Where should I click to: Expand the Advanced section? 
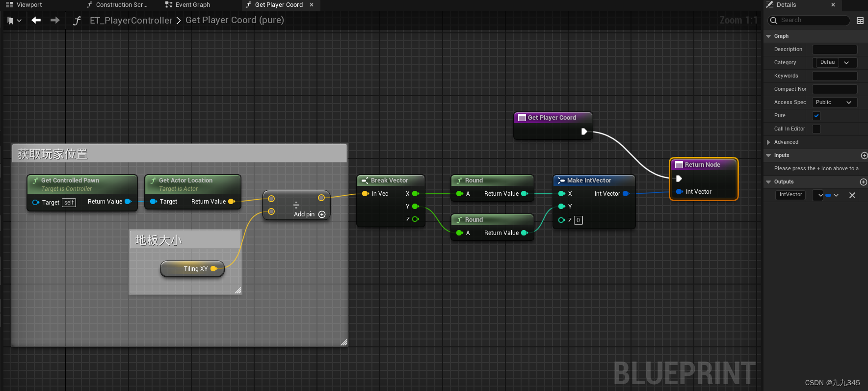tap(768, 142)
